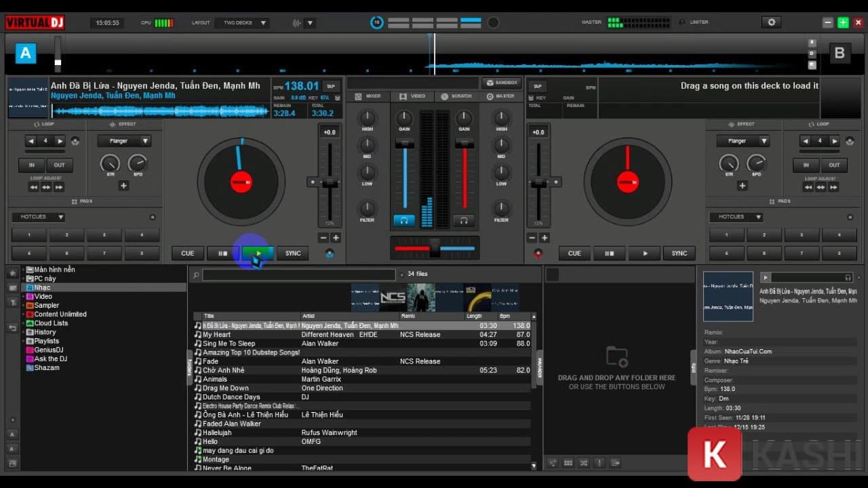Open the settings gear icon
The width and height of the screenshot is (868, 488).
pos(771,22)
